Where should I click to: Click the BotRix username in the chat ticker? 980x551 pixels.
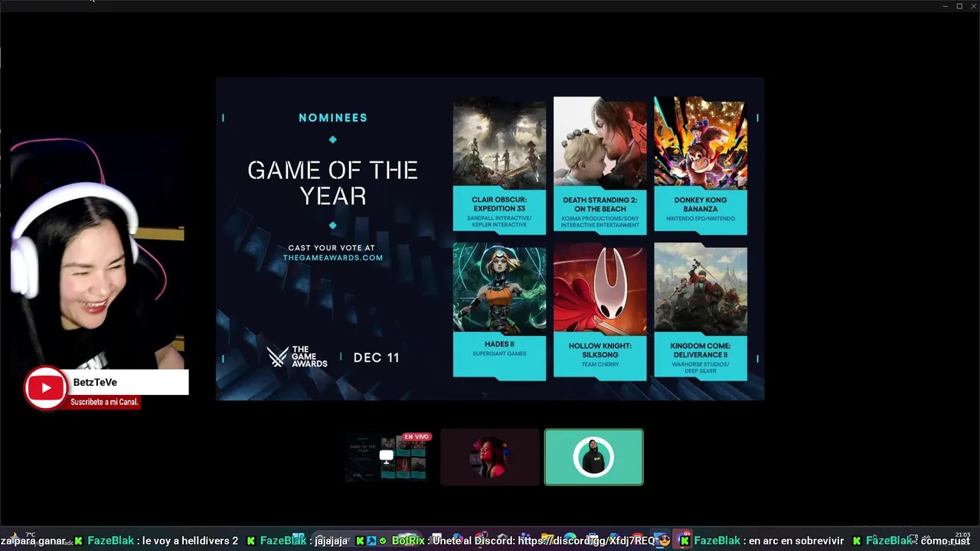click(408, 540)
